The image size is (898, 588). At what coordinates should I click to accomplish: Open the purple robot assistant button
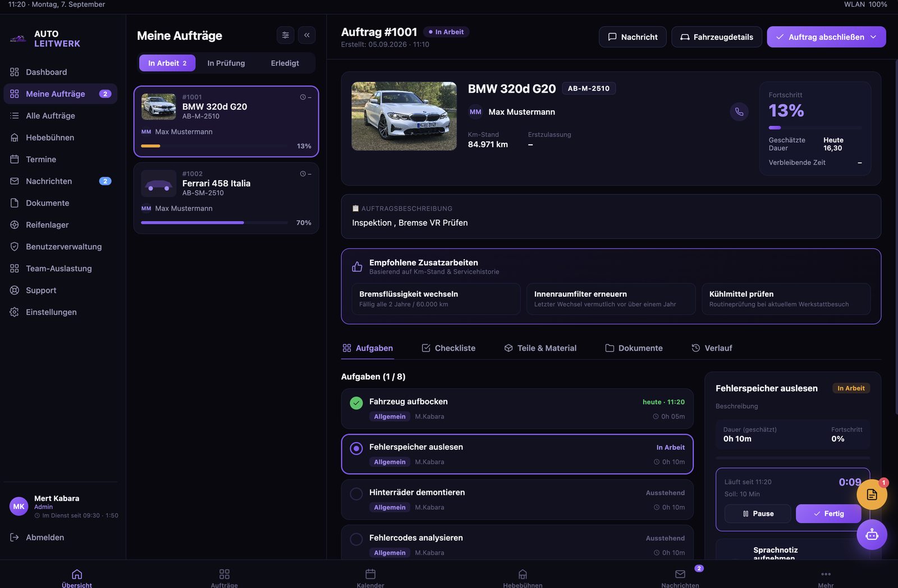click(x=872, y=535)
